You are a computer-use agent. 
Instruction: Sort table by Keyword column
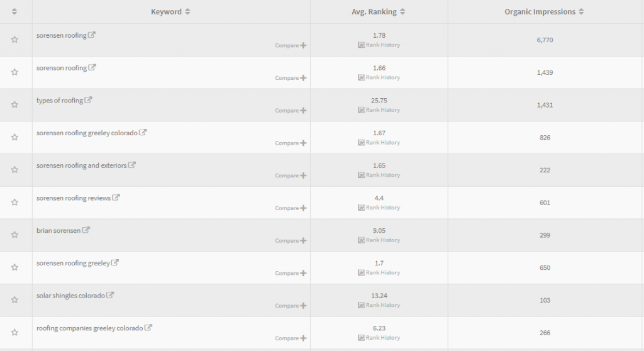pos(187,11)
